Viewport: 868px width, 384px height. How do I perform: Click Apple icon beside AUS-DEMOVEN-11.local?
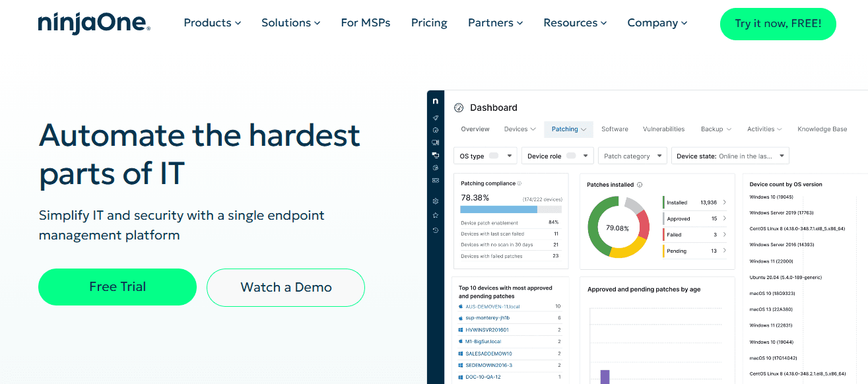[x=461, y=306]
